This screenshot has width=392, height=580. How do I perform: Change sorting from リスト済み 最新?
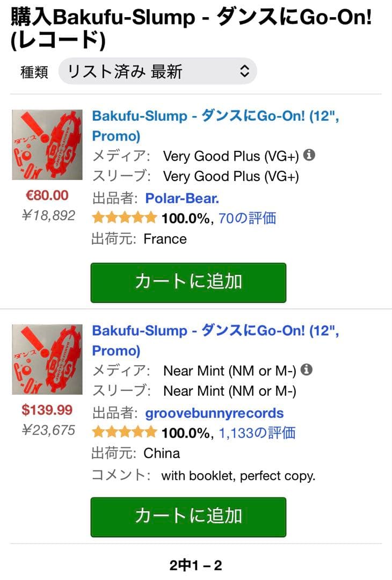157,70
